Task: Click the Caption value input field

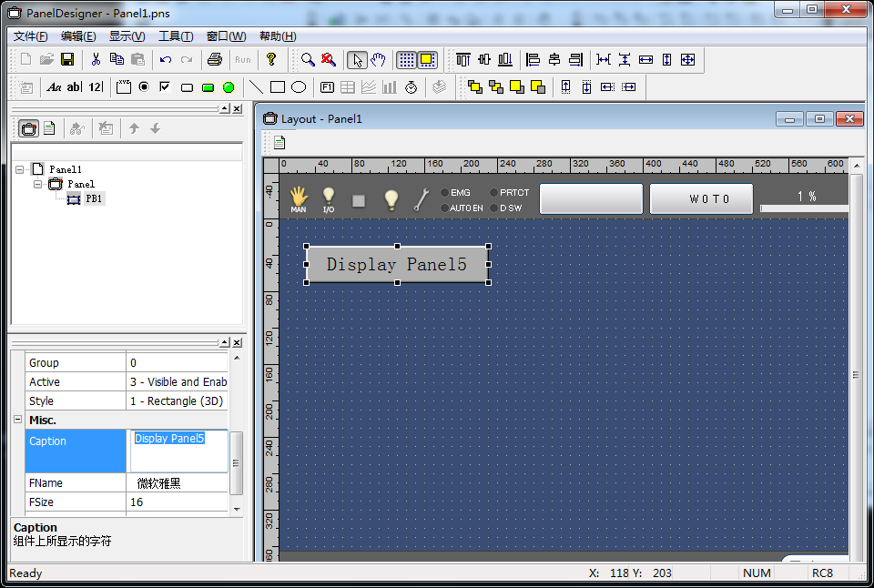Action: click(x=178, y=451)
